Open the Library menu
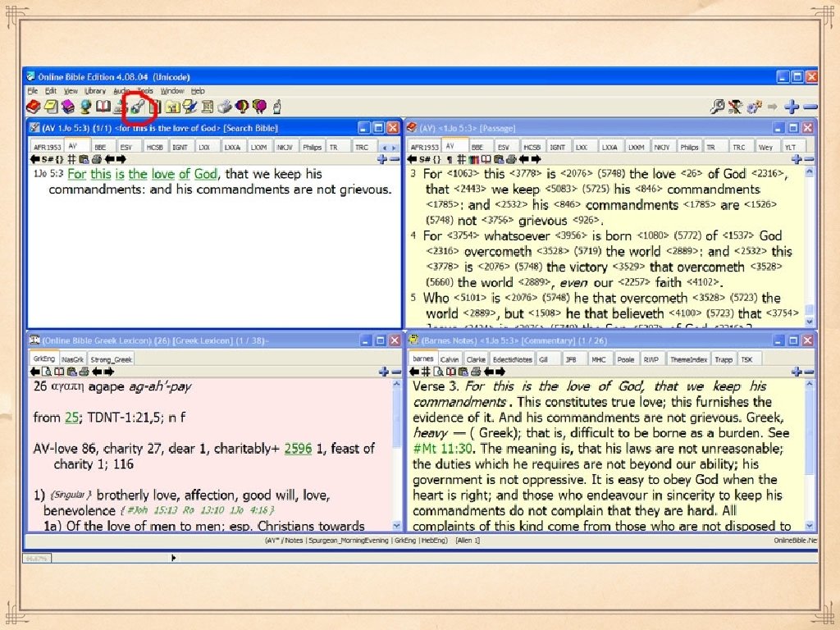Screen dimensions: 840x630 pos(95,91)
